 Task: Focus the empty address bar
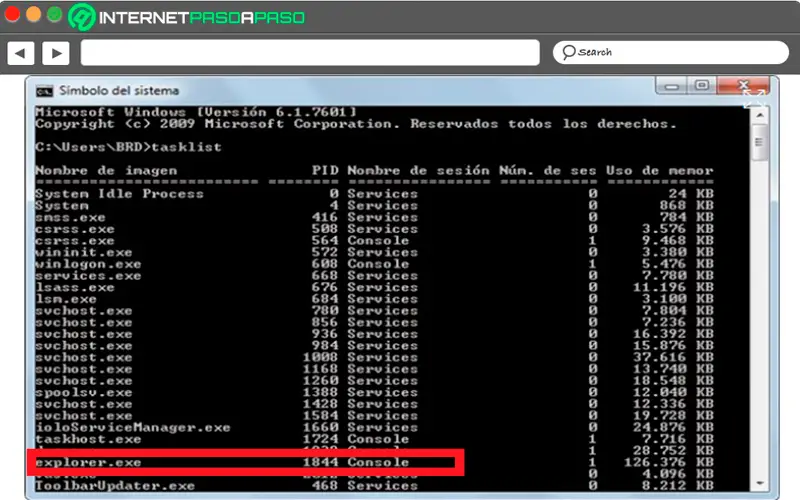click(x=310, y=53)
